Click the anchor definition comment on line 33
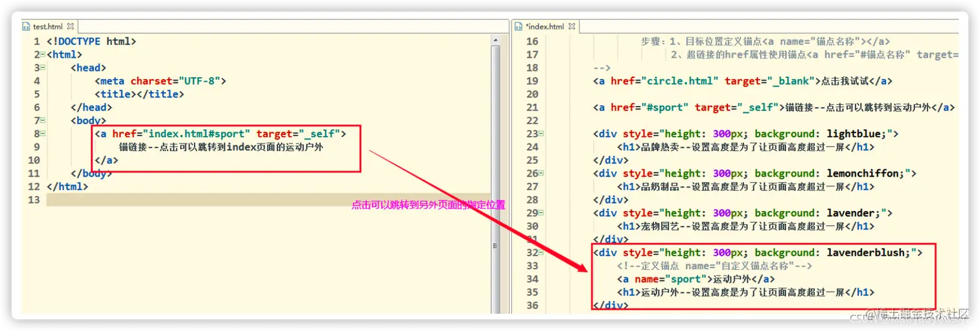Viewport: 980px width, 331px height. pos(715,266)
